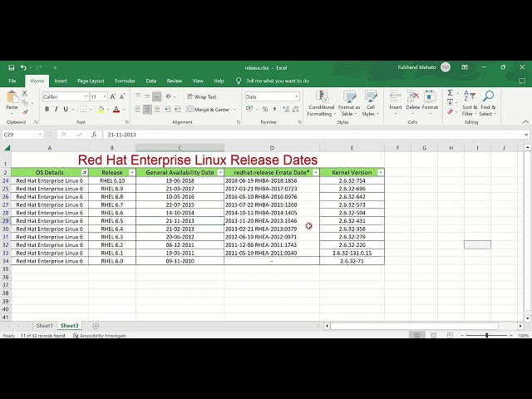This screenshot has width=532, height=399.
Task: Switch to Sheet1 tab
Action: (44, 326)
